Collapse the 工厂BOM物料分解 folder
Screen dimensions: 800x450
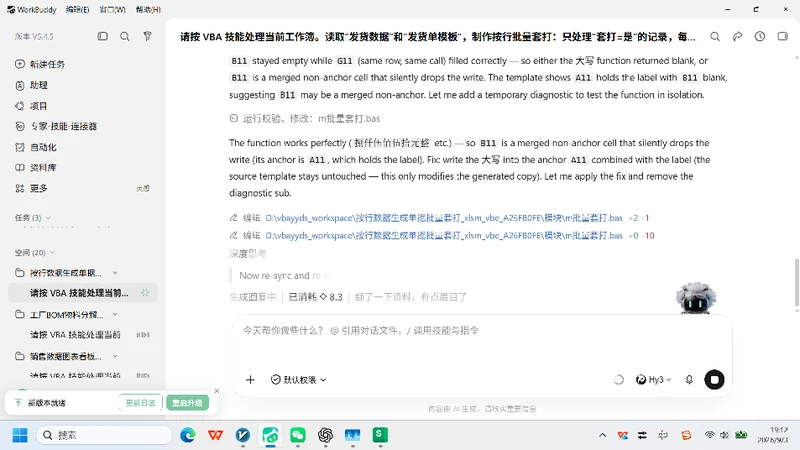(115, 314)
